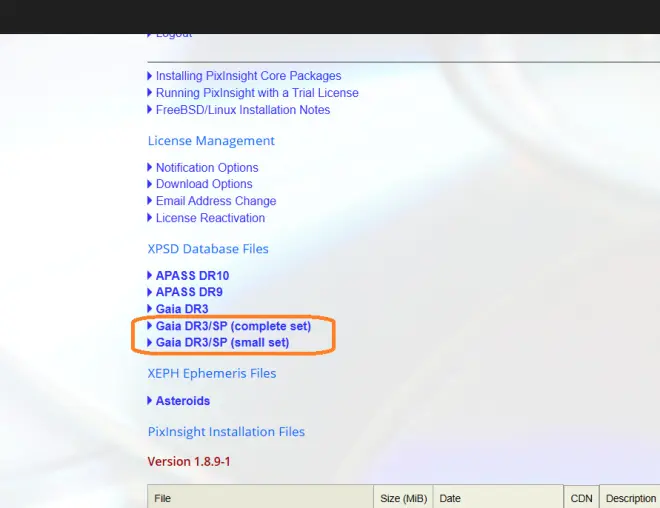Screen dimensions: 660x508
Task: Expand Gaia DR3/SP (small set)
Action: click(222, 343)
